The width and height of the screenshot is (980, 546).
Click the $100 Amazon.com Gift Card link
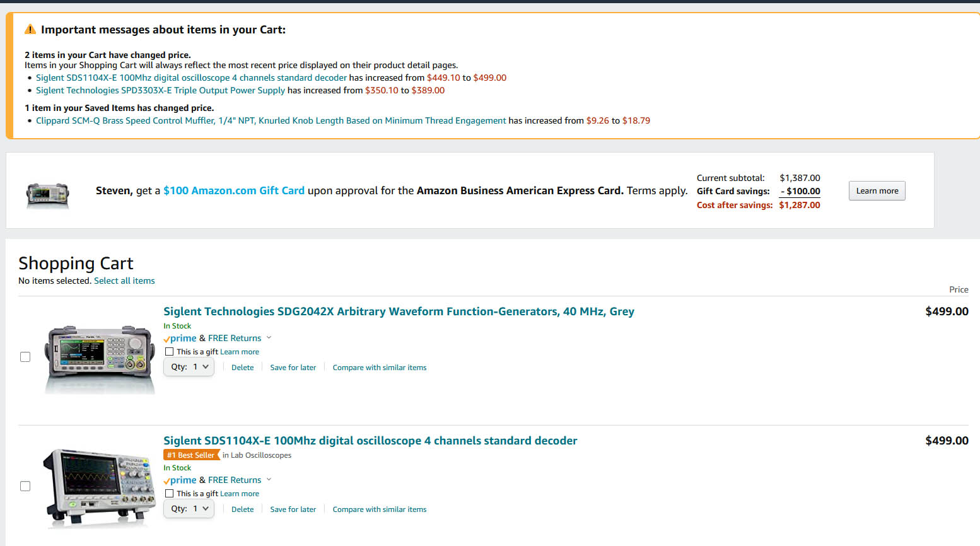pos(234,190)
